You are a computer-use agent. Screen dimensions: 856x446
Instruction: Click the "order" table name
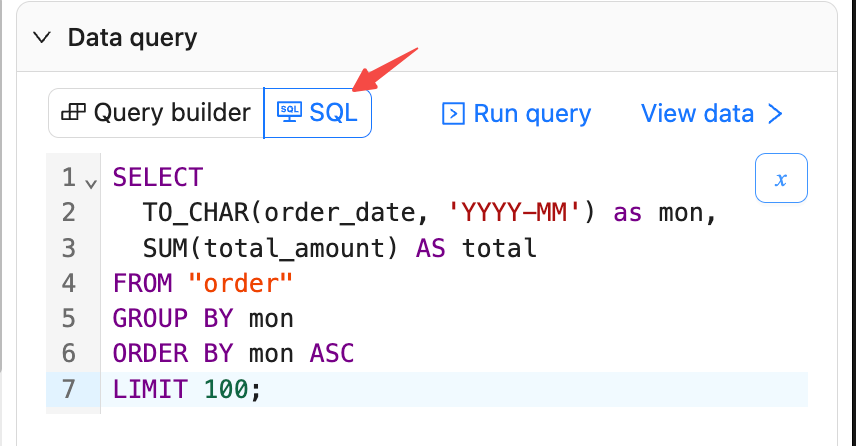tap(241, 283)
